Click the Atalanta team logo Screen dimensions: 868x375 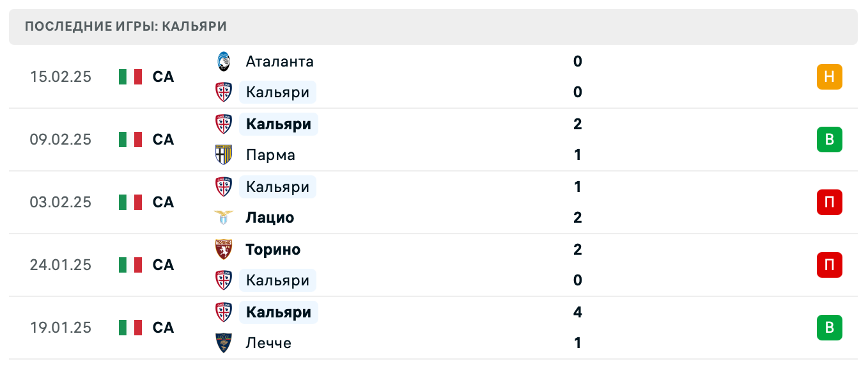pos(223,61)
